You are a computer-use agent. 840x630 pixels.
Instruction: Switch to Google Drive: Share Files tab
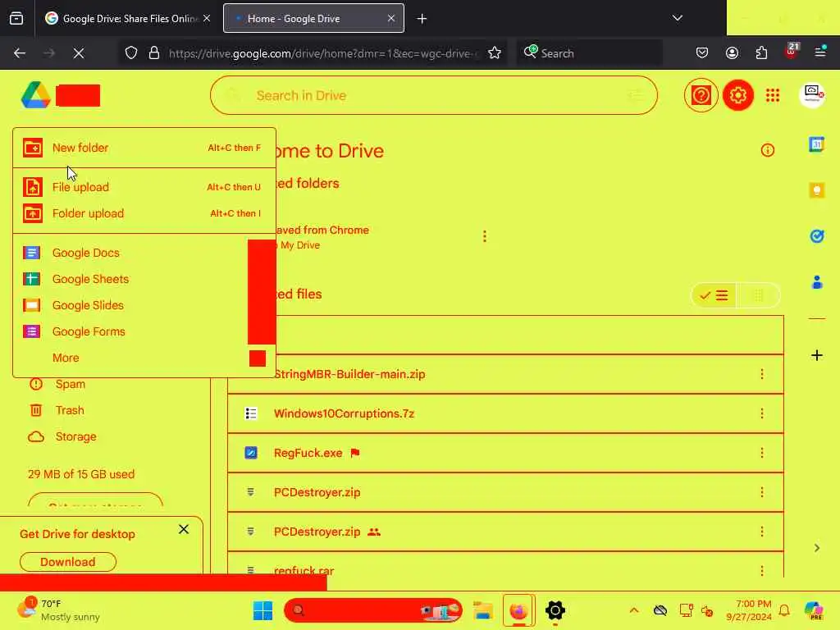coord(127,18)
